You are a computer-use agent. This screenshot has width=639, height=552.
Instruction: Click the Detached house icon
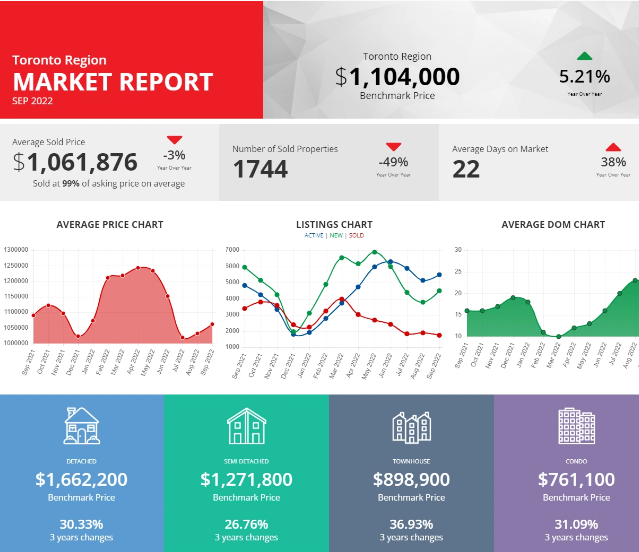(x=81, y=427)
